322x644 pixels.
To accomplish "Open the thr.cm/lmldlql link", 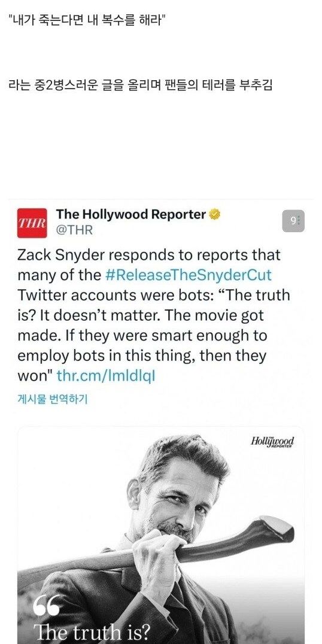I will point(106,376).
